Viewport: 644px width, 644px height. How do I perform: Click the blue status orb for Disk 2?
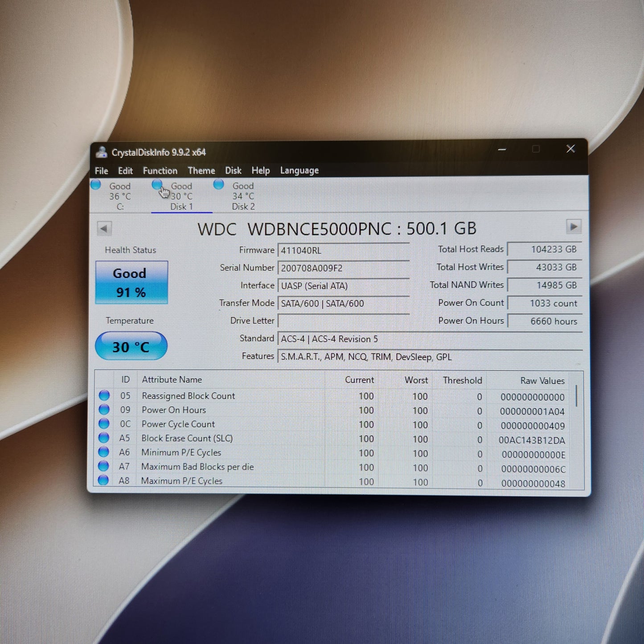point(218,185)
